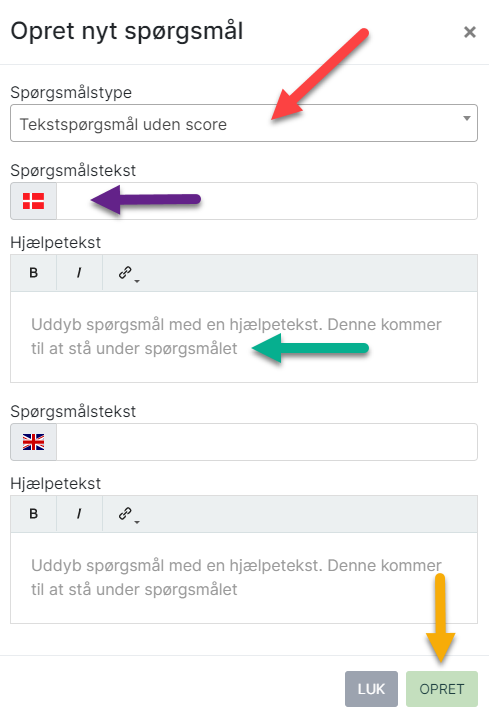Viewport: 489px width, 719px height.
Task: Open the Spørgsmålstype dropdown
Action: 244,123
